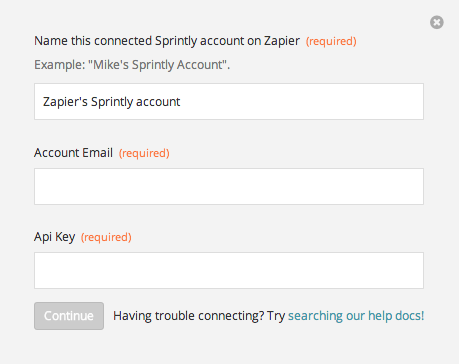Screen dimensions: 459x364
Task: Click the Example: Mike's Sprintly Account hint text
Action: (x=132, y=65)
